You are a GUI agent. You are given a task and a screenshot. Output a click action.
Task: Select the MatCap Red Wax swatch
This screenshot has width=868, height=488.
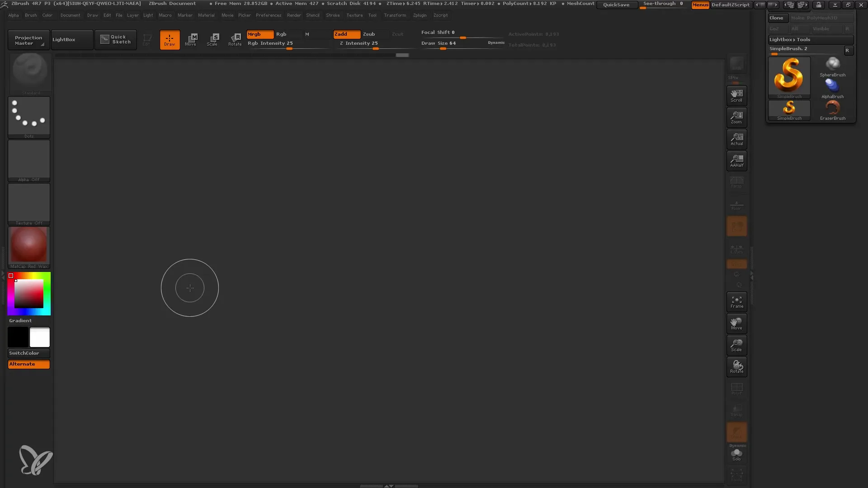(28, 246)
